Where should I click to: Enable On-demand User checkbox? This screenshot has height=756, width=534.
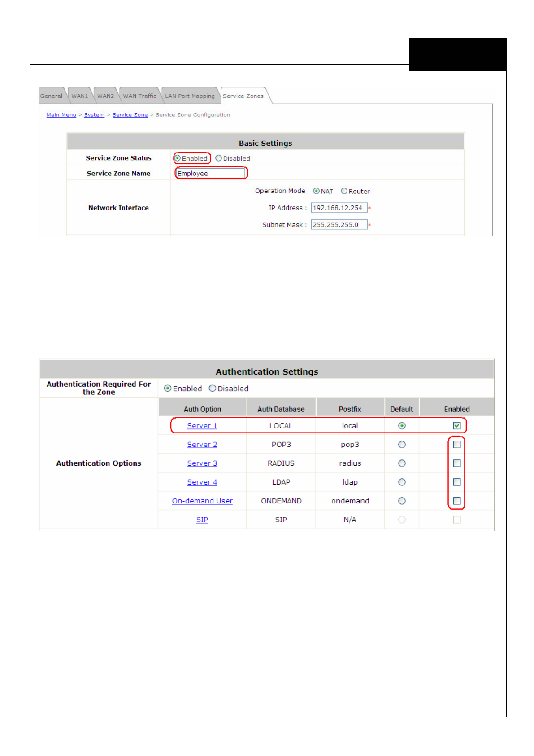tap(457, 501)
